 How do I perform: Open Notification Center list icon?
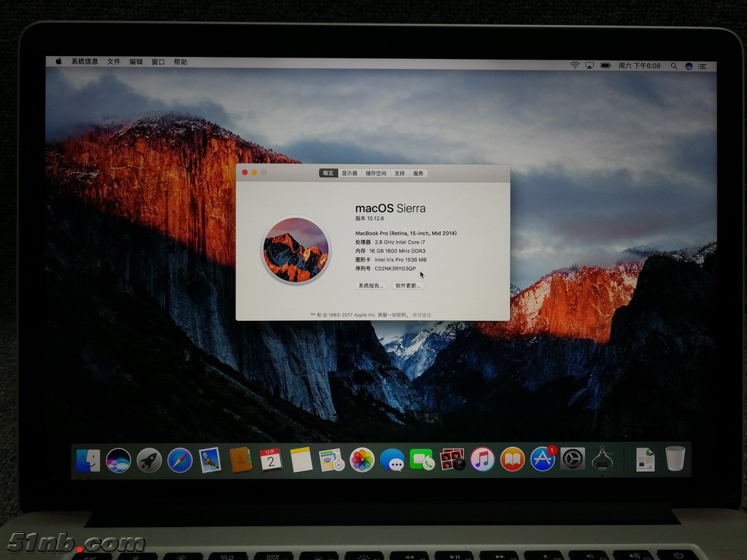703,66
